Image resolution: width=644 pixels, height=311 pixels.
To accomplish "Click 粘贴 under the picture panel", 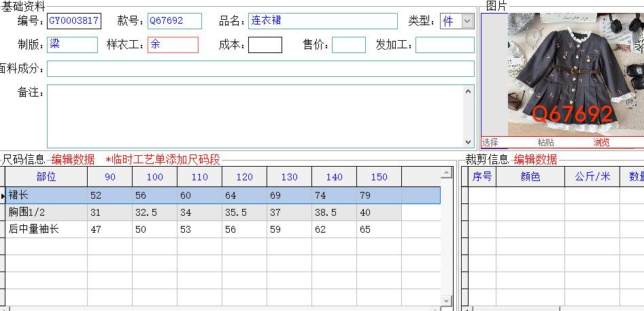I will 545,142.
